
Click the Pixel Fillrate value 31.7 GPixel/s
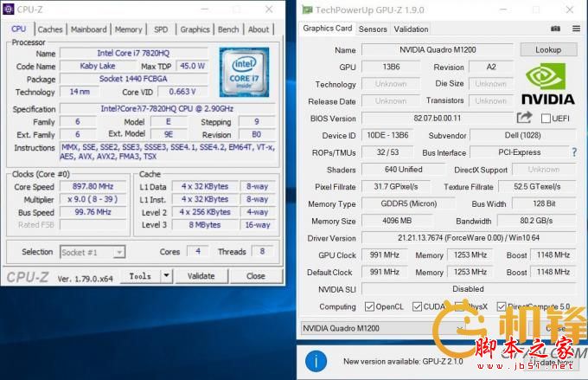396,187
